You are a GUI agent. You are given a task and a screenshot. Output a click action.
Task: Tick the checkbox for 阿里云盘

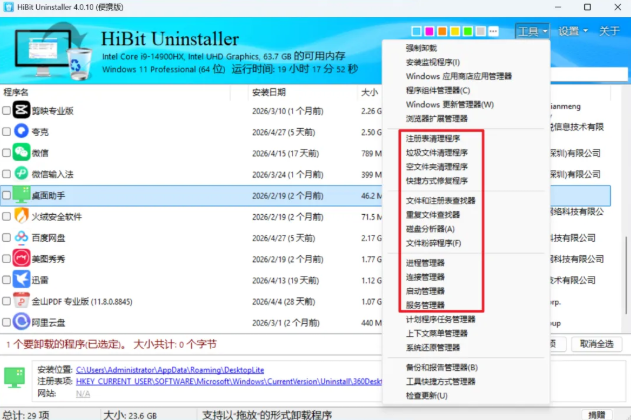6,322
